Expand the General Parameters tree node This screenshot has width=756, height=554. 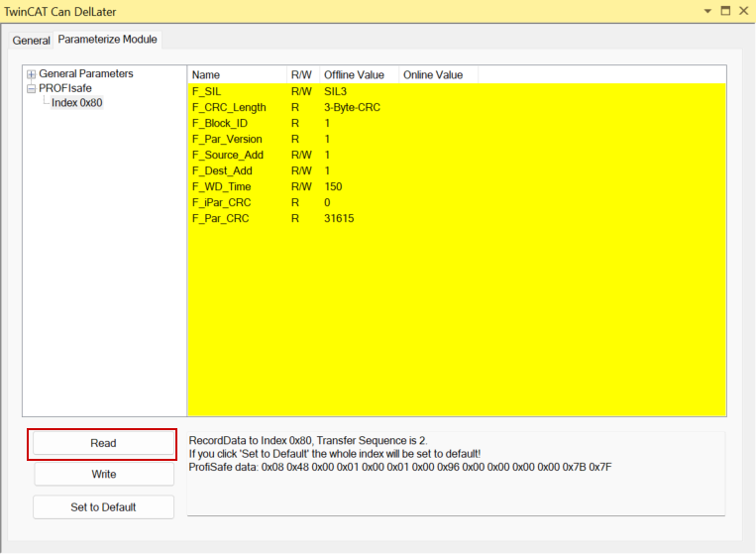[32, 74]
